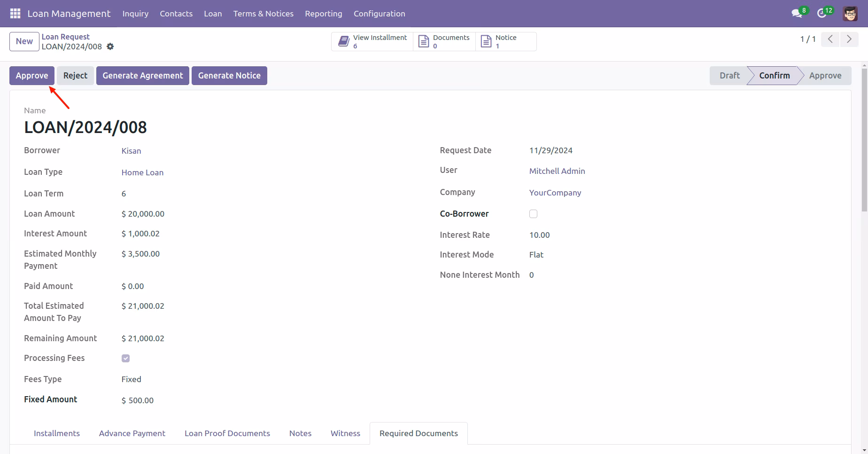Viewport: 868px width, 454px height.
Task: Open the Configuration menu
Action: click(x=380, y=14)
